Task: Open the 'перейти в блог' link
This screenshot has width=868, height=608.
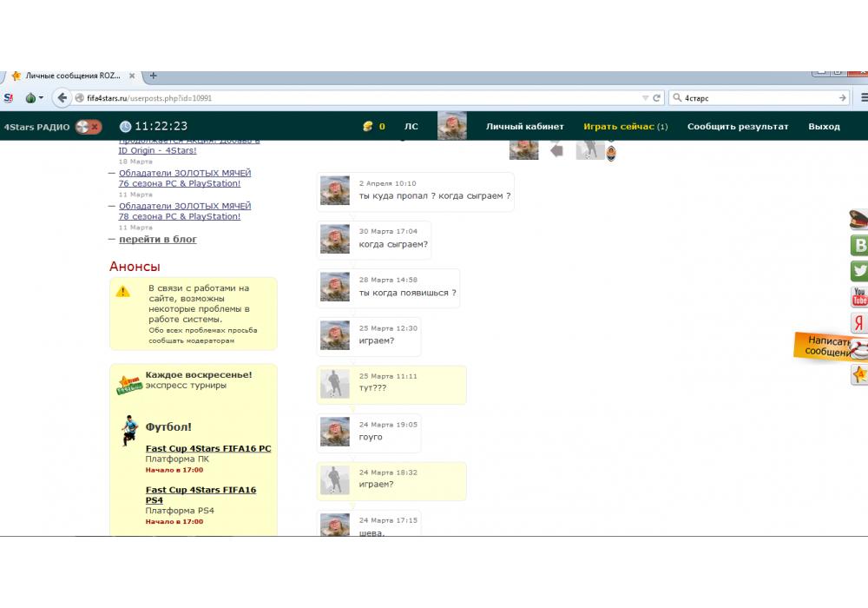Action: pos(157,239)
